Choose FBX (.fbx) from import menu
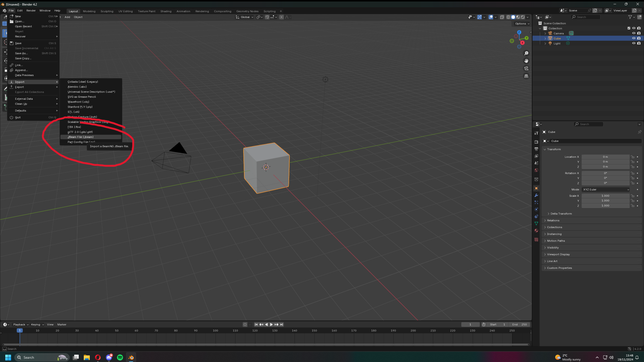The height and width of the screenshot is (362, 644). (91, 127)
